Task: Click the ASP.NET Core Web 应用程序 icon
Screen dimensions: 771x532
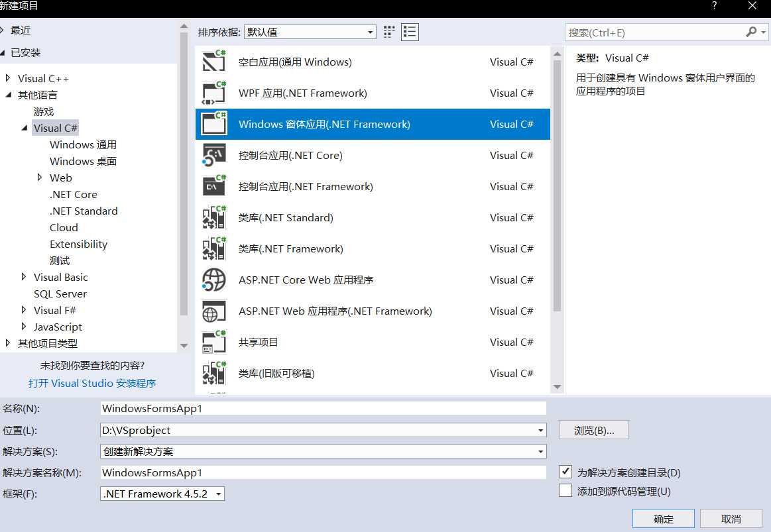Action: (x=214, y=280)
